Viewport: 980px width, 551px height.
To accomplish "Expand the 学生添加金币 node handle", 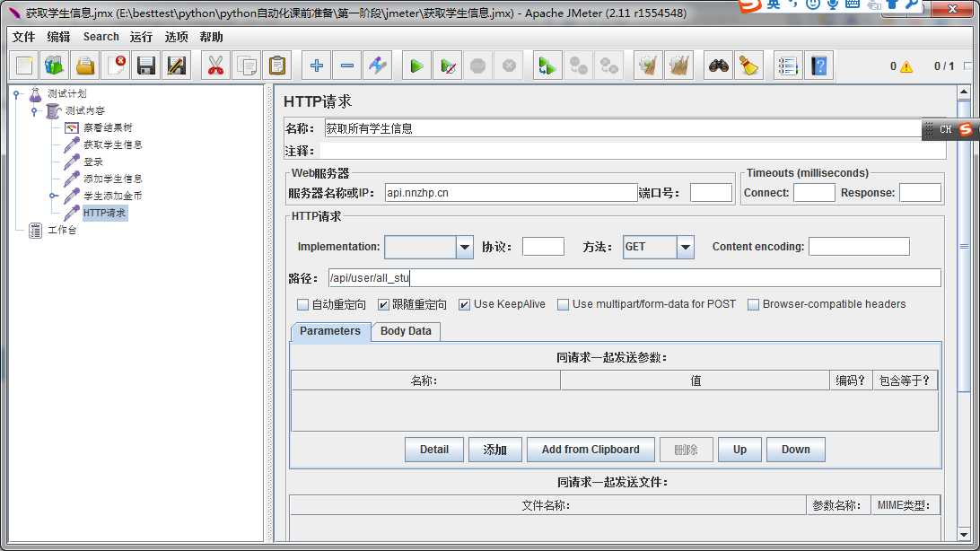I will tap(53, 196).
